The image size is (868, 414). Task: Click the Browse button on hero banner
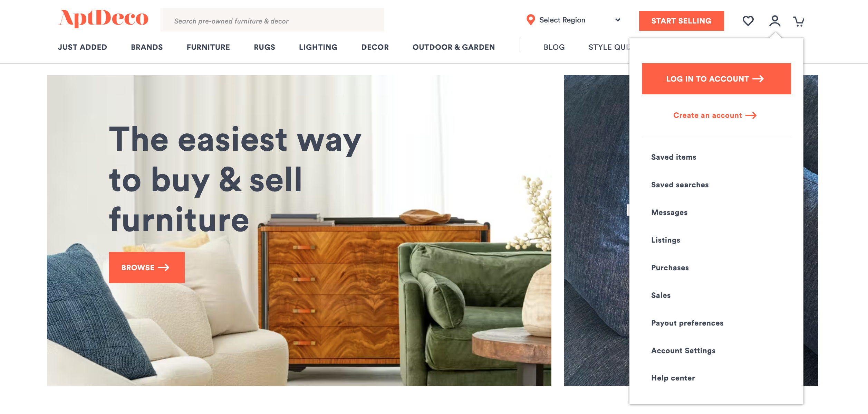click(147, 267)
